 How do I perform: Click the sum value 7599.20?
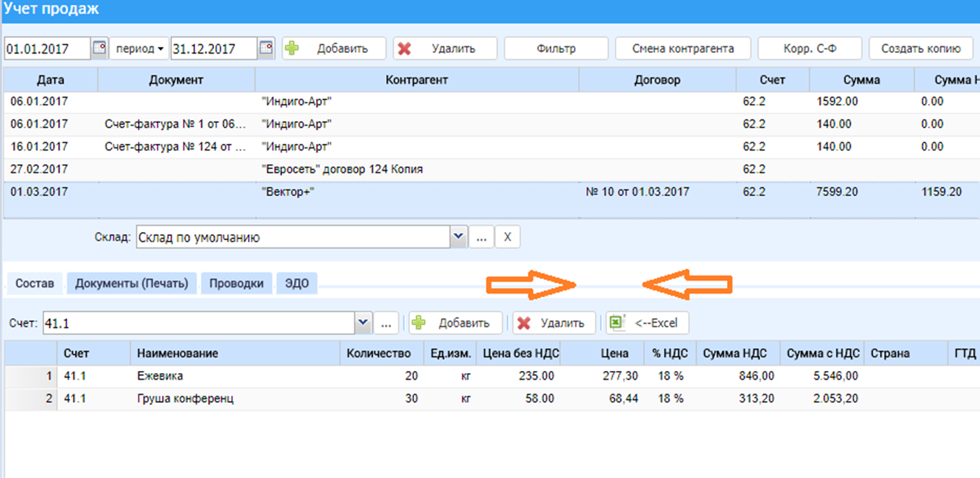(x=838, y=192)
